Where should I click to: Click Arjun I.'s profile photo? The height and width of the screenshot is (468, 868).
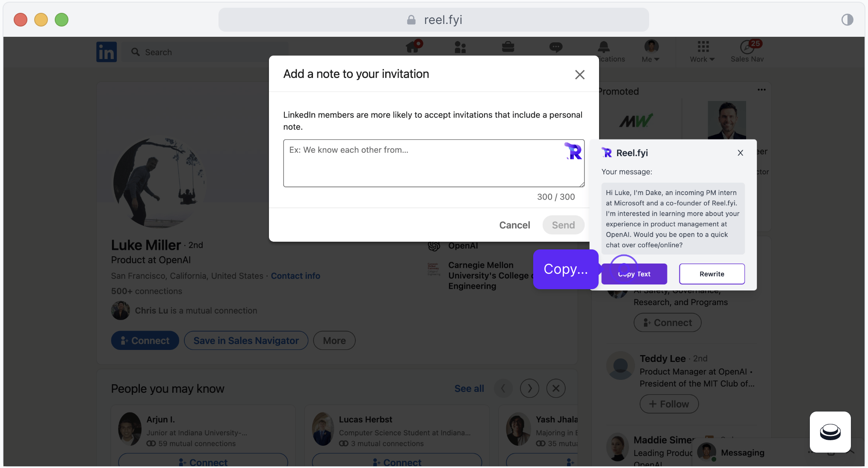[130, 429]
